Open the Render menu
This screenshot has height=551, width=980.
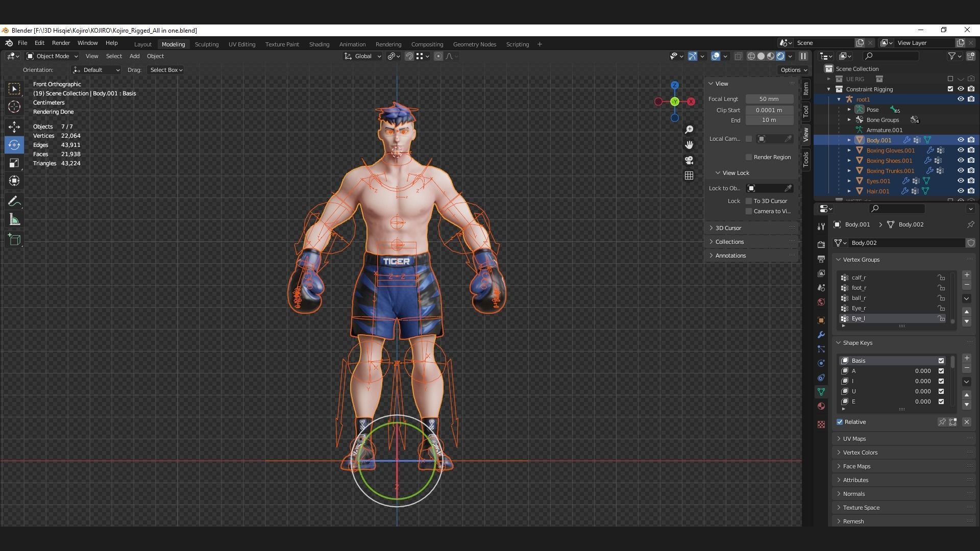[61, 43]
